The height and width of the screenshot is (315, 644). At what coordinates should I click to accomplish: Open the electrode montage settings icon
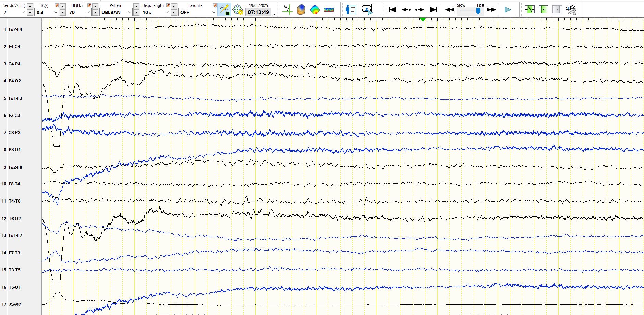238,9
